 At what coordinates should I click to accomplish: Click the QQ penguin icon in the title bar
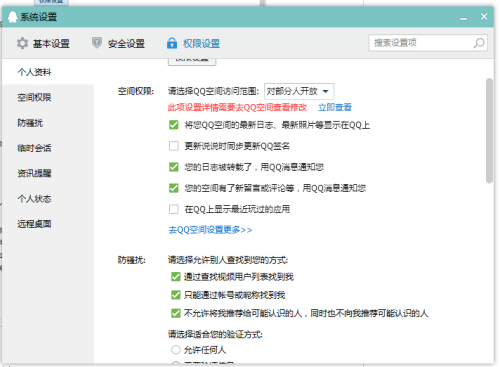(x=12, y=17)
